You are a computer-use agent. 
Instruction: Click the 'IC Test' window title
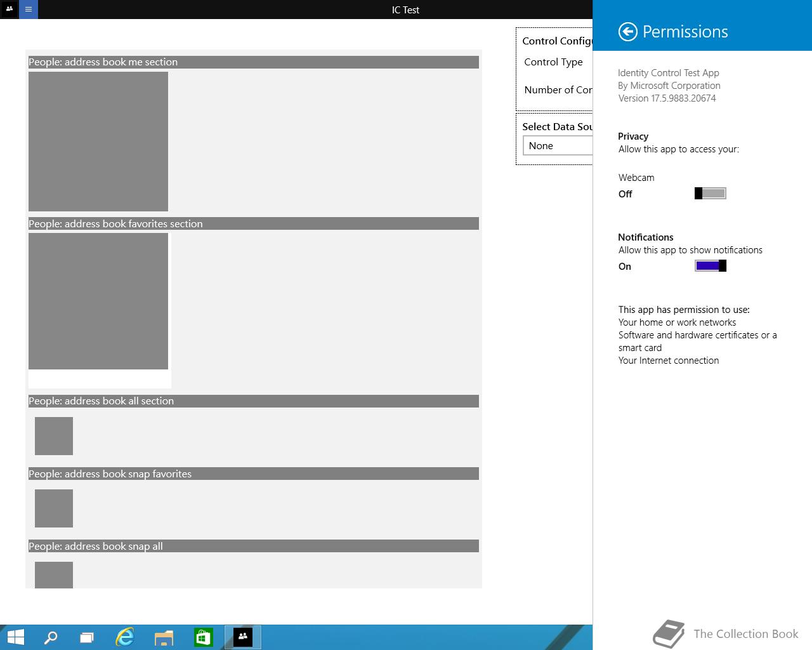point(405,10)
